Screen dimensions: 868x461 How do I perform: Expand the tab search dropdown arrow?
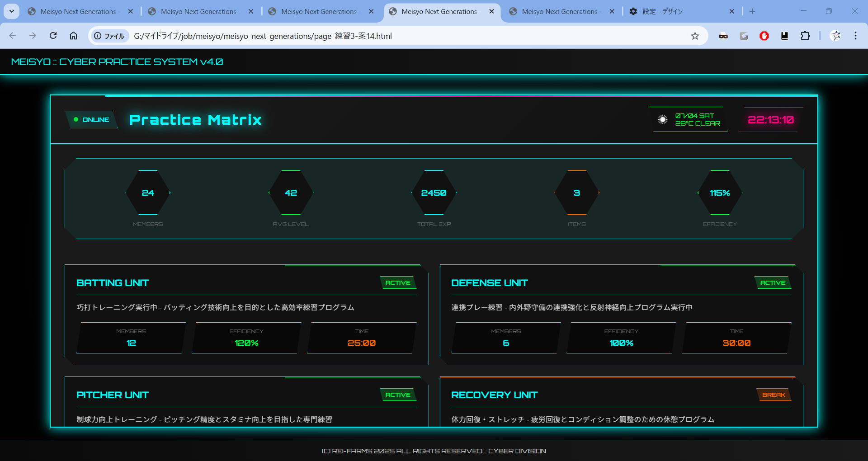[11, 11]
